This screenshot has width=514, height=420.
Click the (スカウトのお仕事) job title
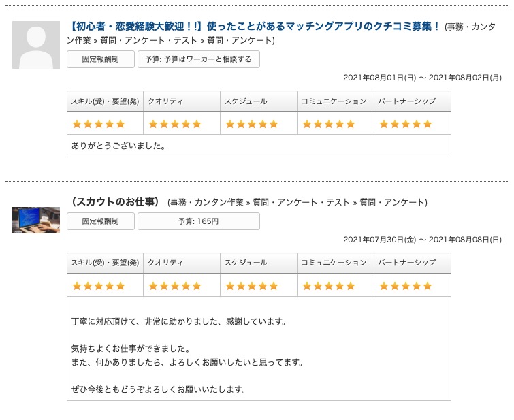[114, 202]
